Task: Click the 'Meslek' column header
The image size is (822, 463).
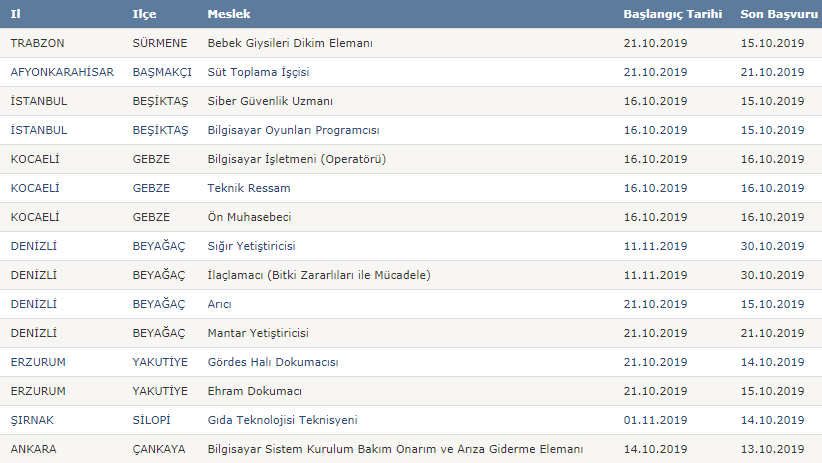Action: tap(229, 14)
